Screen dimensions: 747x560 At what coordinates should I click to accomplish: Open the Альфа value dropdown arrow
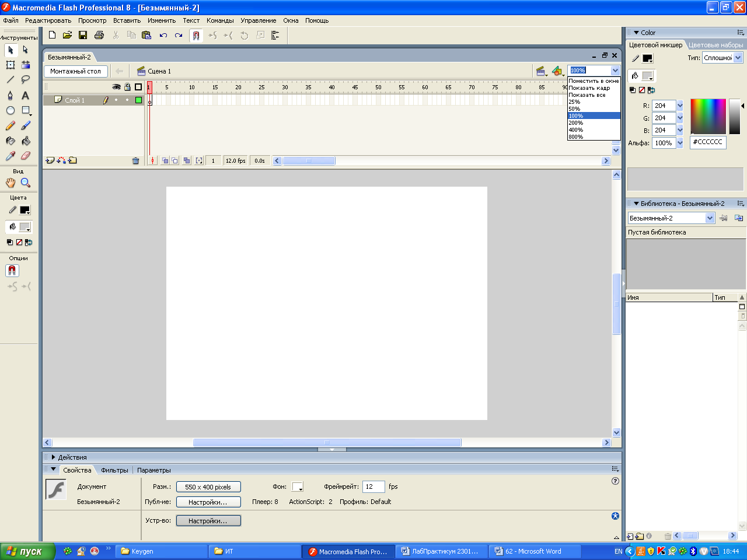680,143
